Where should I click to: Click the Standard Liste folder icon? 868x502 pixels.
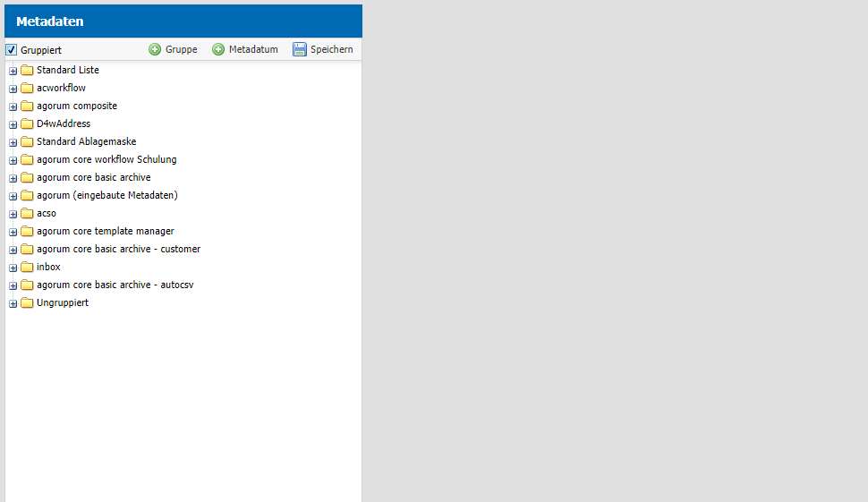point(27,71)
